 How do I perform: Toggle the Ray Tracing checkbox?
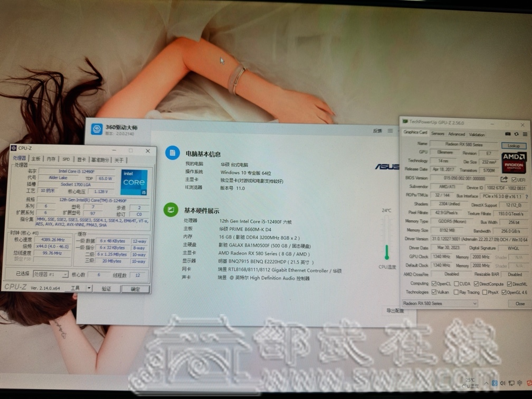456,292
